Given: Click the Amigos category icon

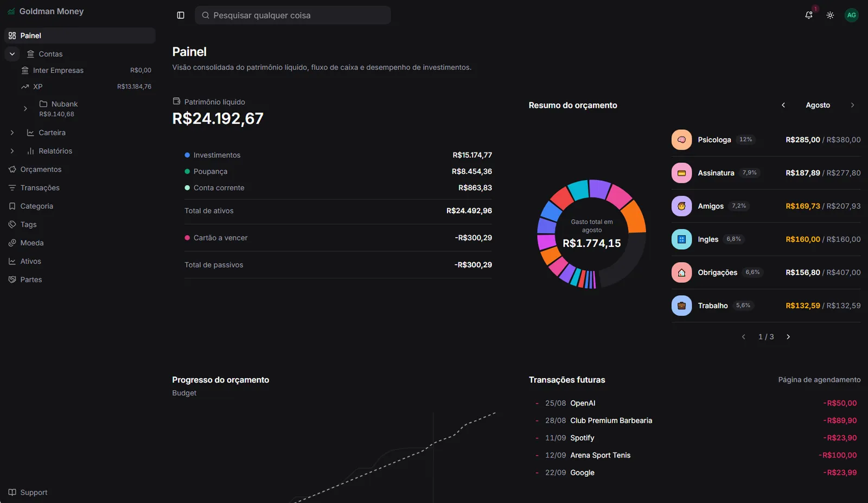Looking at the screenshot, I should click(x=681, y=206).
